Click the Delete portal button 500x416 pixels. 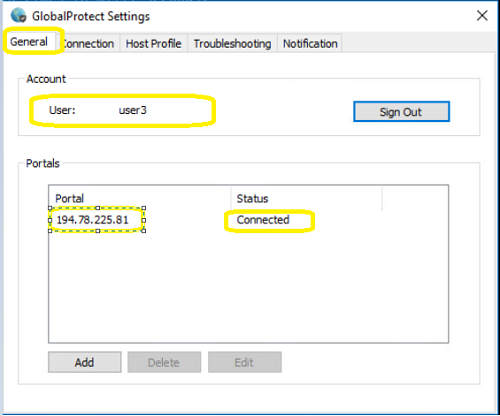pos(164,362)
